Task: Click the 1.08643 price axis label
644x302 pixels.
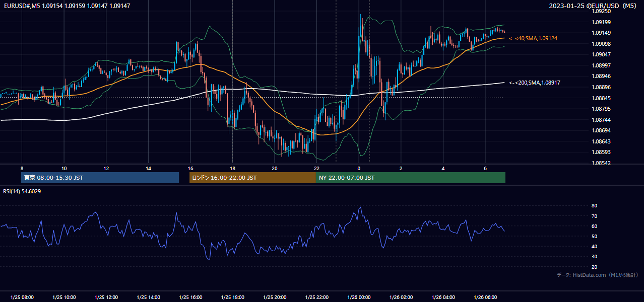Action: pos(601,141)
